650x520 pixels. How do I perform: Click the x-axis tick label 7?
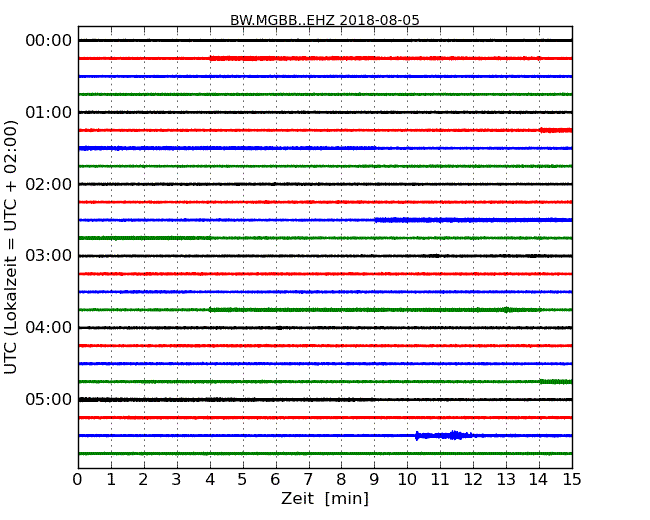(x=308, y=480)
